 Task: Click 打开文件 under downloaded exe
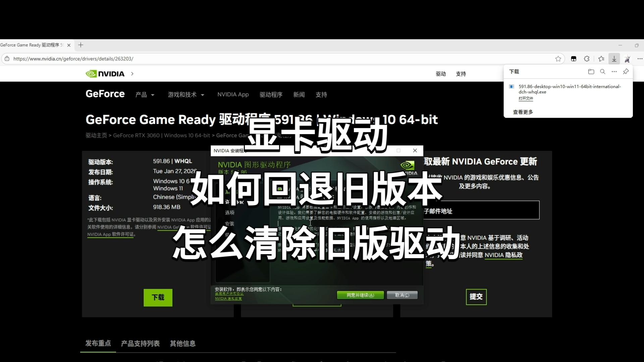pyautogui.click(x=526, y=99)
